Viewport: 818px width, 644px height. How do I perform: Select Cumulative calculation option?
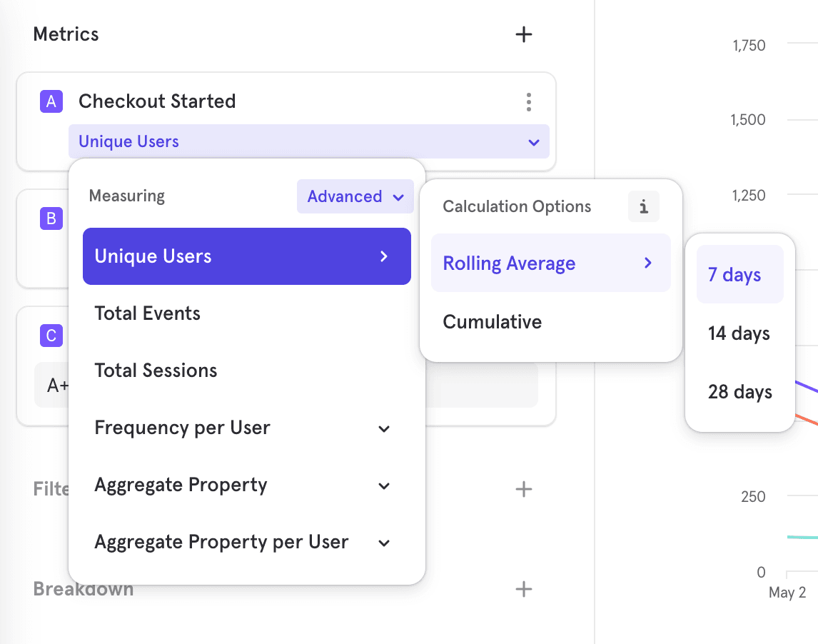click(493, 322)
